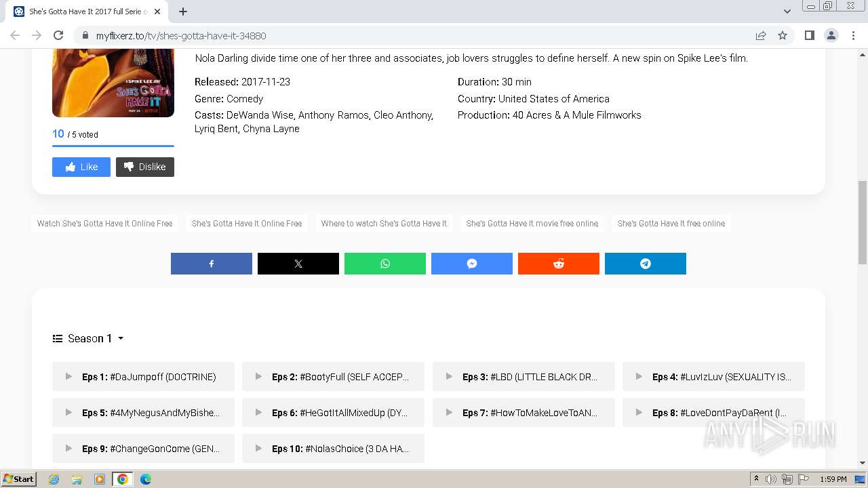Select the She's Gotta Have It tab
Image resolution: width=868 pixels, height=488 pixels.
click(x=87, y=12)
